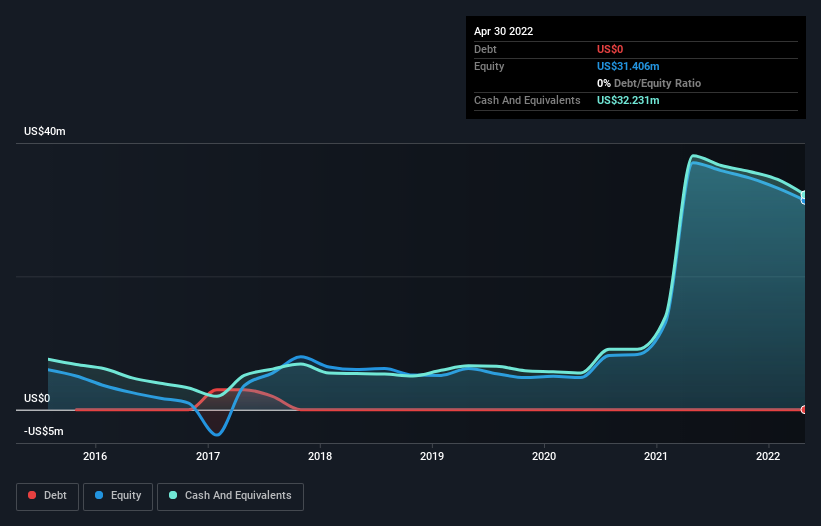This screenshot has width=821, height=526.
Task: Click the 2021 x-axis year label
Action: (x=656, y=456)
